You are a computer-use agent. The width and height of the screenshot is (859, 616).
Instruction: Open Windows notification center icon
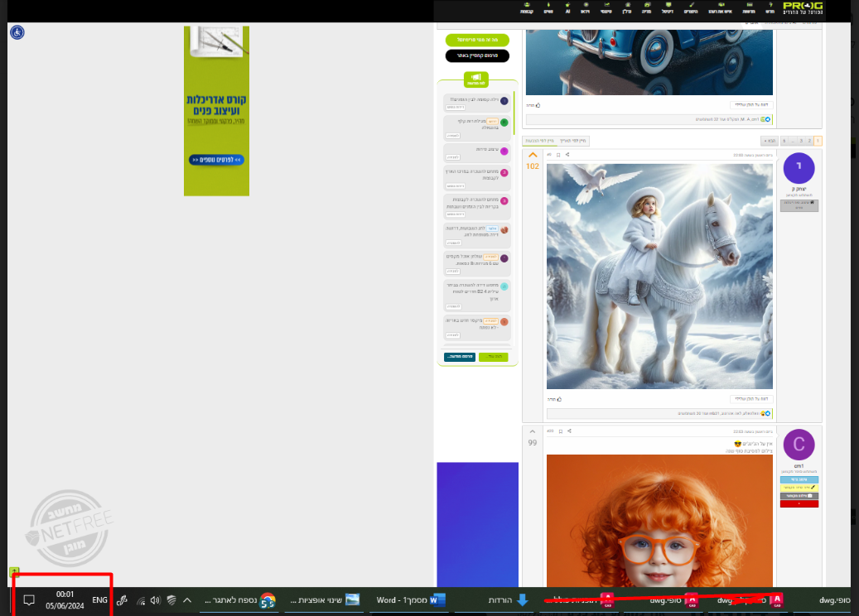(29, 600)
